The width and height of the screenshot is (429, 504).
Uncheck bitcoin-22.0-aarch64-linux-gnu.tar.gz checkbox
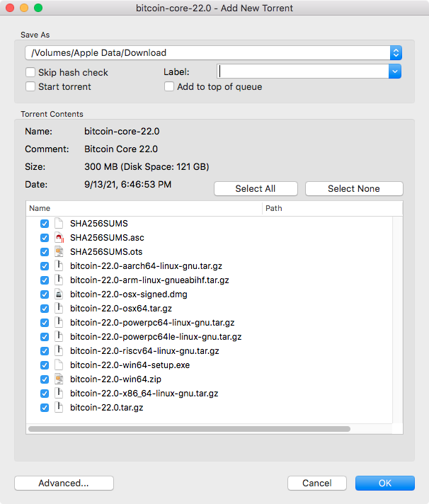coord(45,266)
